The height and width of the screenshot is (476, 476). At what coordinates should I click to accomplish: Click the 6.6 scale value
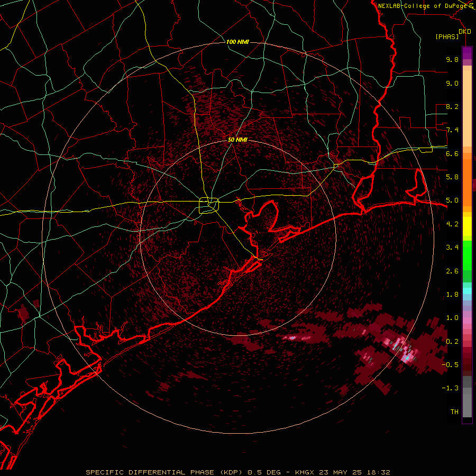(x=452, y=153)
